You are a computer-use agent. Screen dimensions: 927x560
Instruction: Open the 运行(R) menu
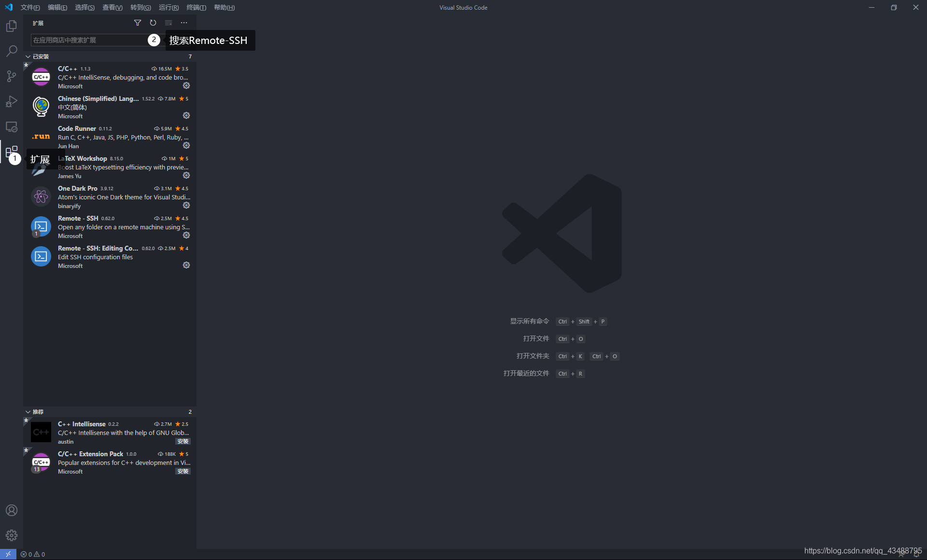169,7
